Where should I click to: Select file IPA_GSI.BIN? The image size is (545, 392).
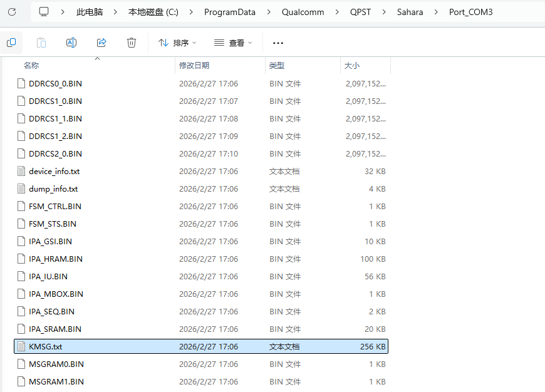201,242
